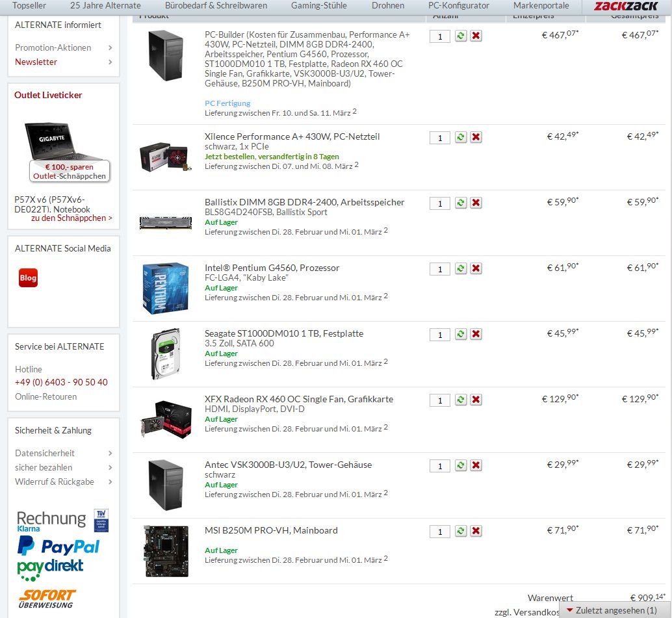Image resolution: width=672 pixels, height=618 pixels.
Task: Open Drohnen menu item
Action: pos(388,6)
